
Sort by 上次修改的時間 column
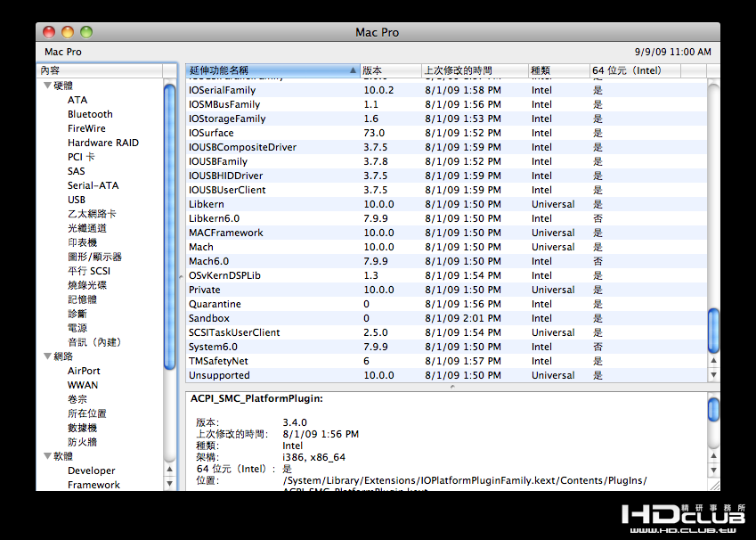pos(475,70)
